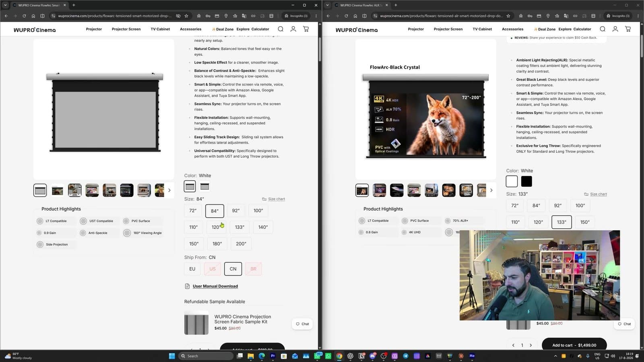
Task: Open Premiere Pro from taskbar
Action: pos(273,356)
